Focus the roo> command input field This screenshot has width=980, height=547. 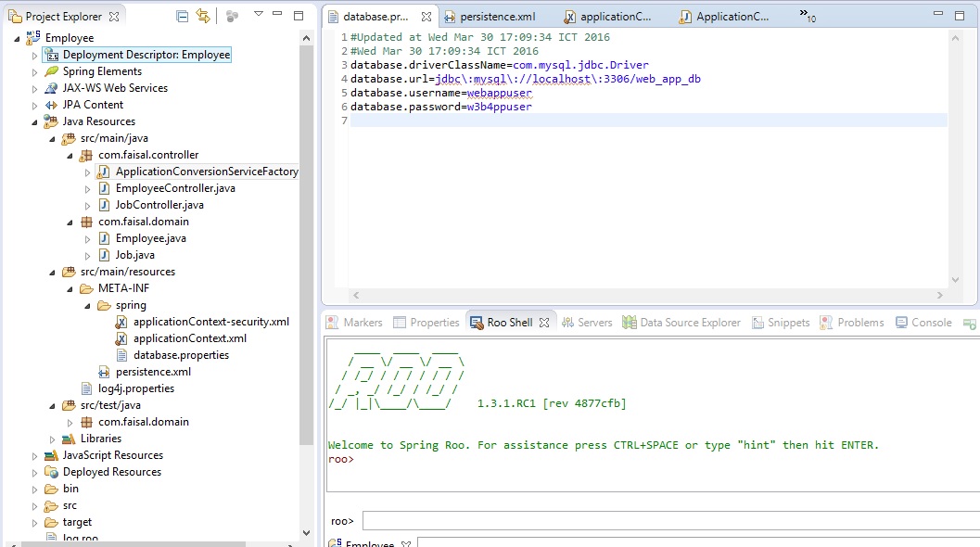click(x=670, y=521)
